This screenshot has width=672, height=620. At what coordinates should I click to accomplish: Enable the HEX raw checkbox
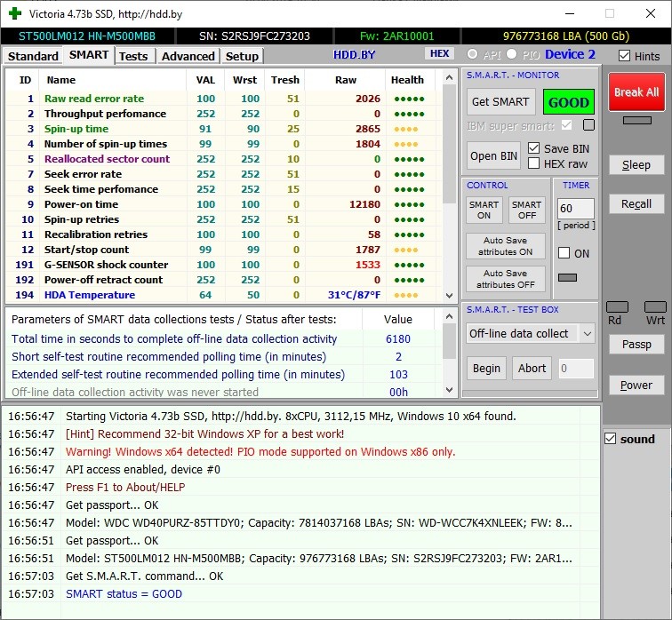[533, 163]
